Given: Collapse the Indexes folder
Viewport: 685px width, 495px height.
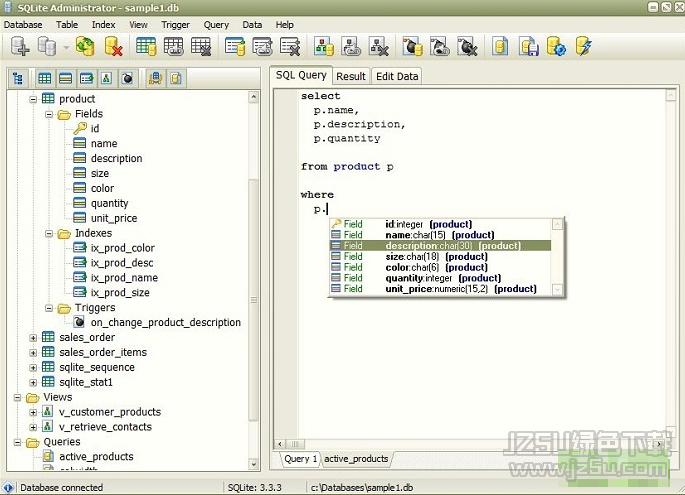Looking at the screenshot, I should coord(49,233).
